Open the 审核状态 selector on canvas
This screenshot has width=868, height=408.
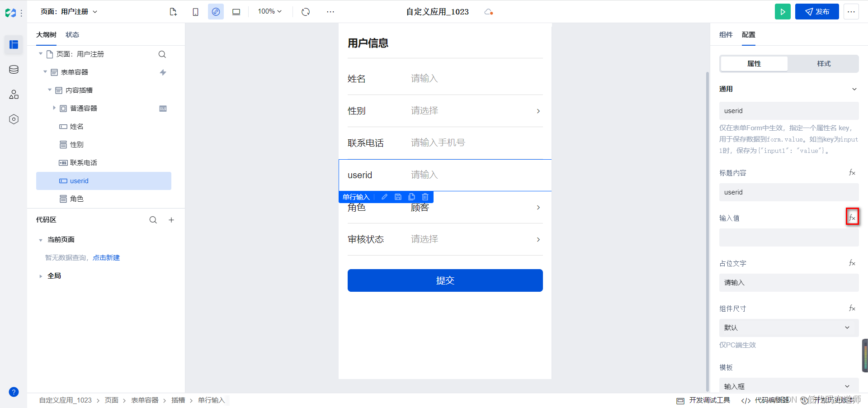[x=476, y=239]
